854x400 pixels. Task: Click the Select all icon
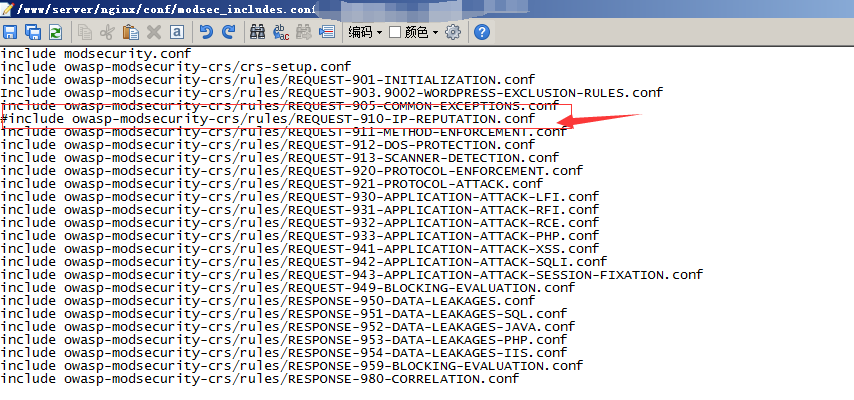pyautogui.click(x=176, y=32)
